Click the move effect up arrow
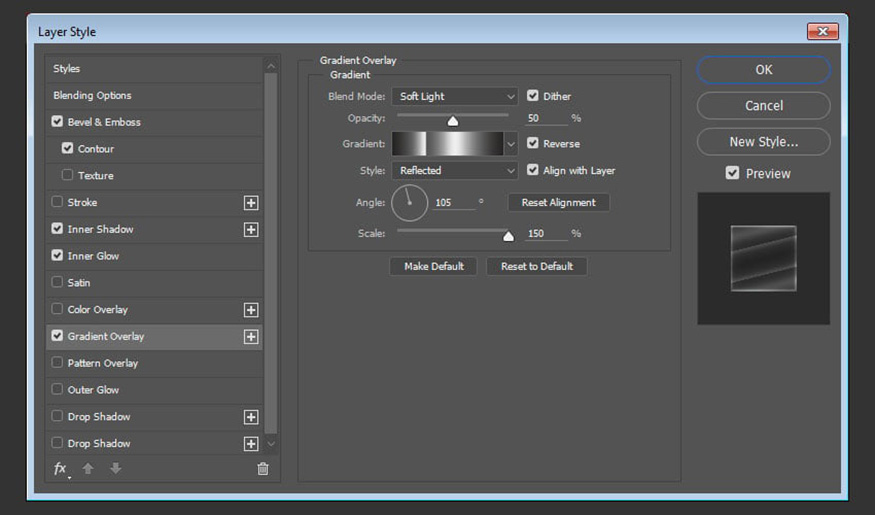The height and width of the screenshot is (515, 875). (88, 468)
